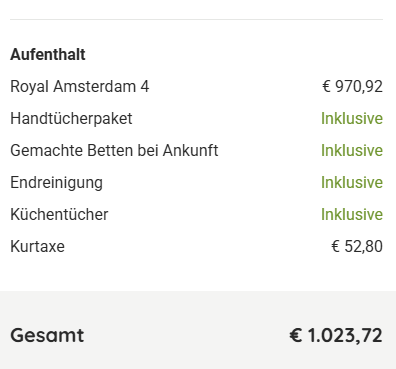396x369 pixels.
Task: Click the grey Gesamt footer bar
Action: [198, 330]
